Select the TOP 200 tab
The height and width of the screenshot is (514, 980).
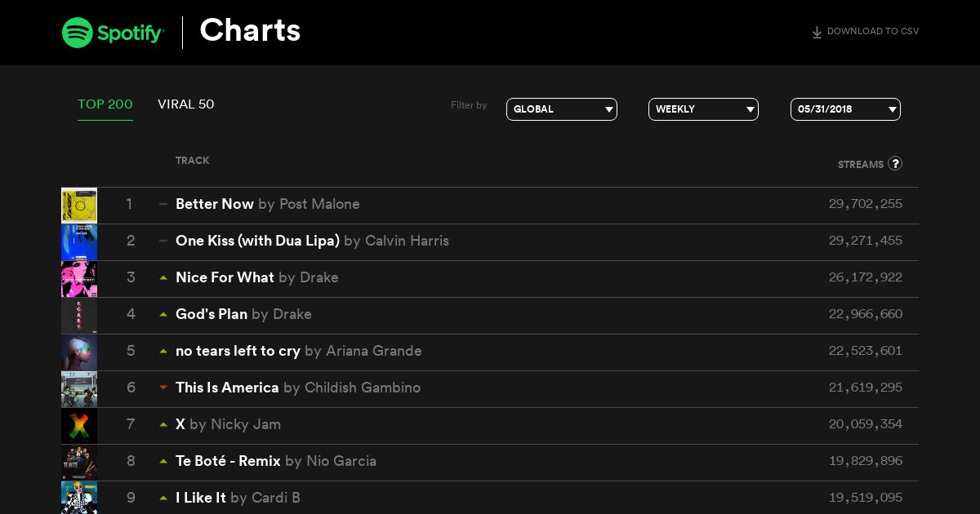(x=105, y=104)
